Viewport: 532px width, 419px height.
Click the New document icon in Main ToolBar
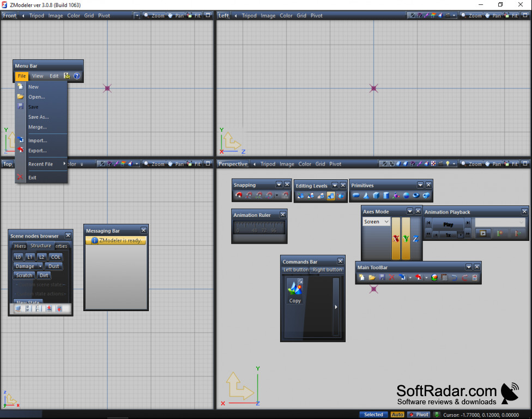[362, 277]
